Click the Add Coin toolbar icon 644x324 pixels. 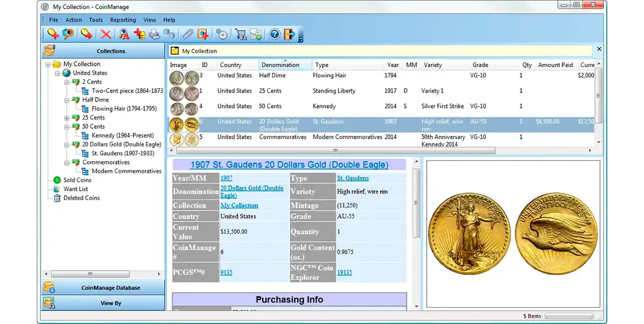[53, 35]
